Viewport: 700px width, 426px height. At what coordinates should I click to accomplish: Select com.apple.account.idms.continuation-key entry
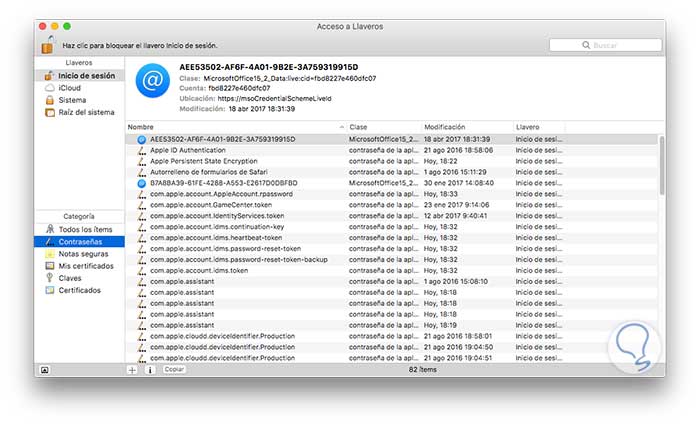tap(391, 227)
